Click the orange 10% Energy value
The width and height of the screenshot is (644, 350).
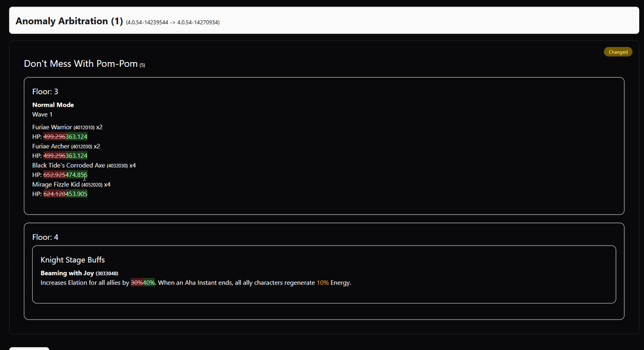[x=323, y=283]
